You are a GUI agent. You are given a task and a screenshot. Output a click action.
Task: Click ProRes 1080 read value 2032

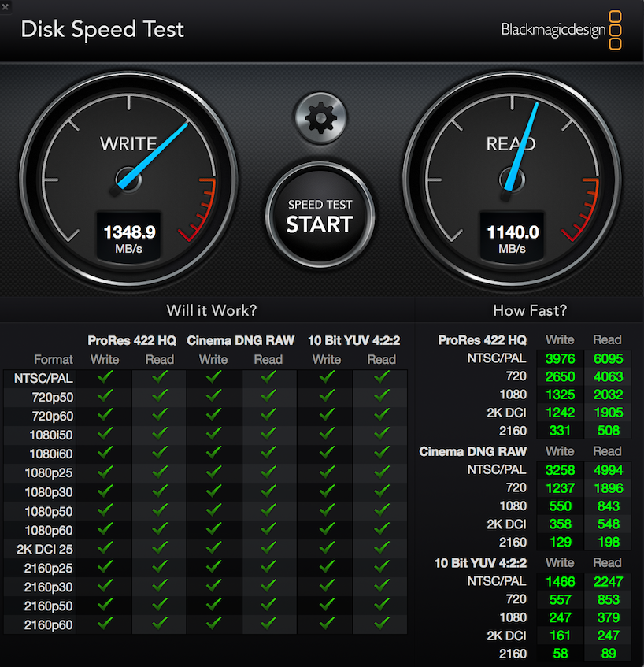pos(609,395)
